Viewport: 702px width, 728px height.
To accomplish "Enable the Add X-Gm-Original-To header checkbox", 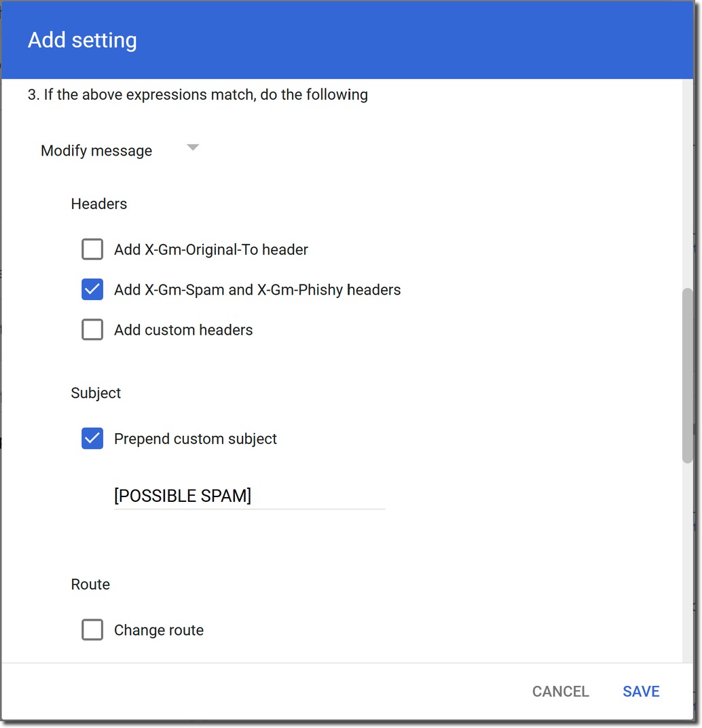I will pyautogui.click(x=92, y=250).
